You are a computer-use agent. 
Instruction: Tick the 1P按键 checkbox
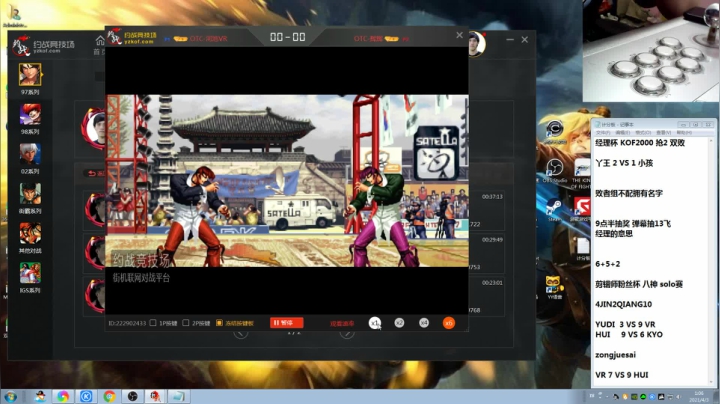tap(153, 323)
